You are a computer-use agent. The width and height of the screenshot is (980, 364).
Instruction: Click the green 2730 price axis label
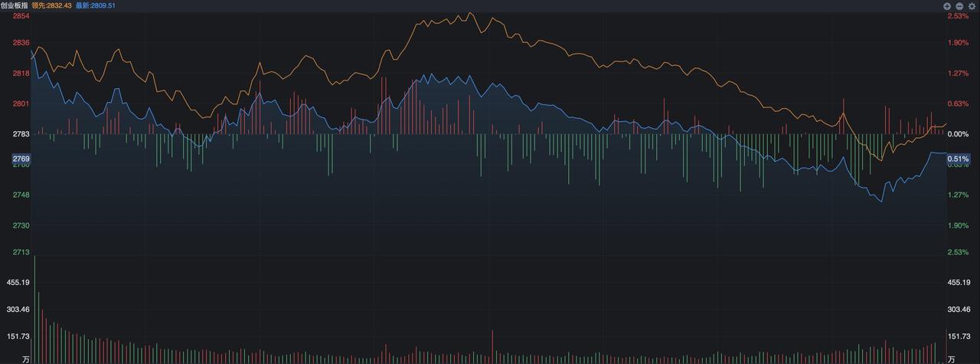point(21,225)
